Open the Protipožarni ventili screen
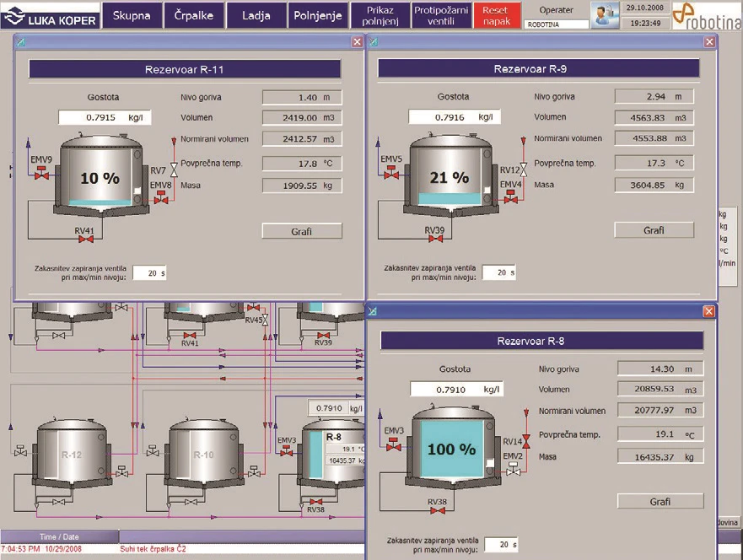Viewport: 743px width, 560px height. (441, 14)
